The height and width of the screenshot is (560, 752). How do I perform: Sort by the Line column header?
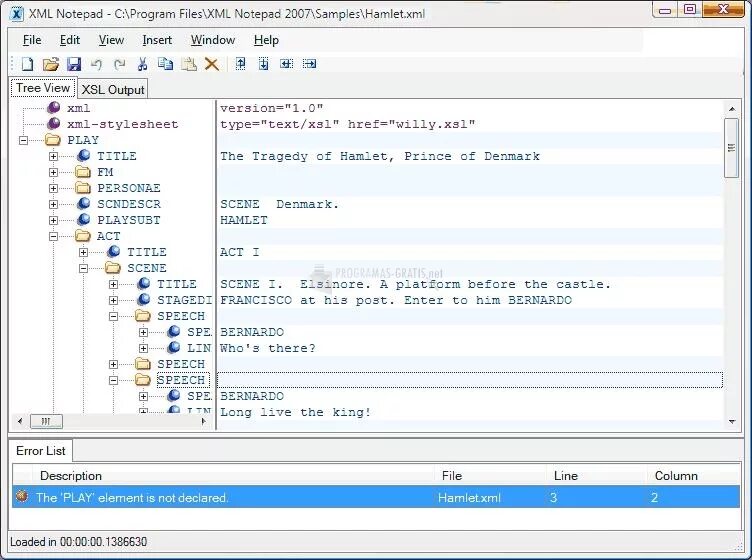point(597,476)
